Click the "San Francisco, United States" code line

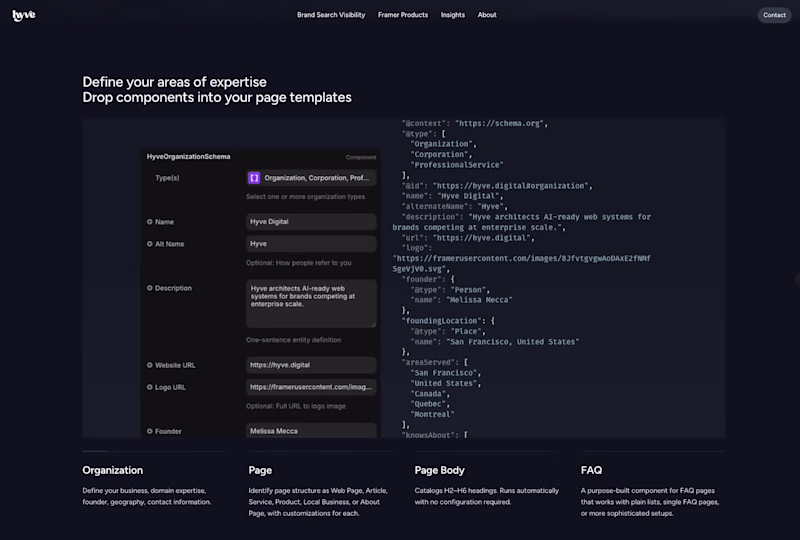click(x=494, y=341)
